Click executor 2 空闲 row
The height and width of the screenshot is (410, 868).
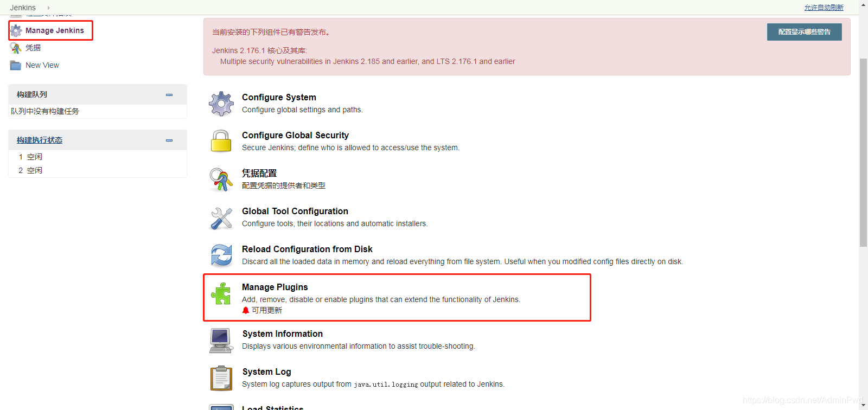point(98,170)
